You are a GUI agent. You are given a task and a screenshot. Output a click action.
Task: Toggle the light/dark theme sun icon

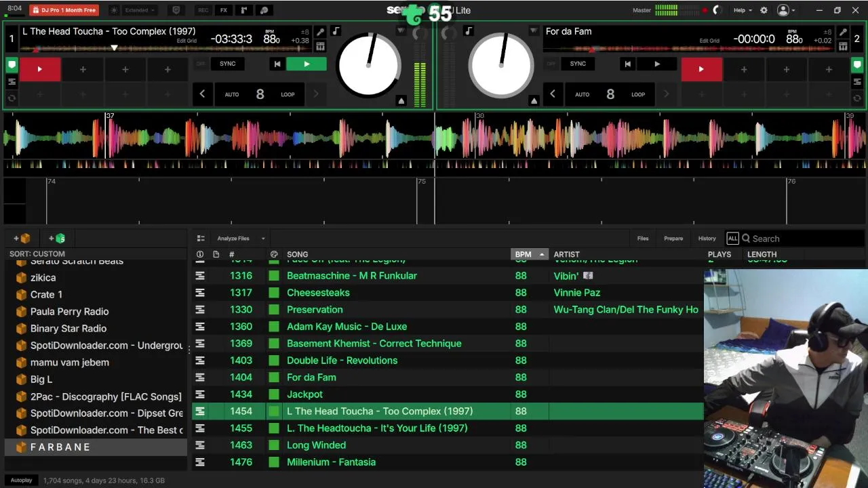pyautogui.click(x=114, y=10)
